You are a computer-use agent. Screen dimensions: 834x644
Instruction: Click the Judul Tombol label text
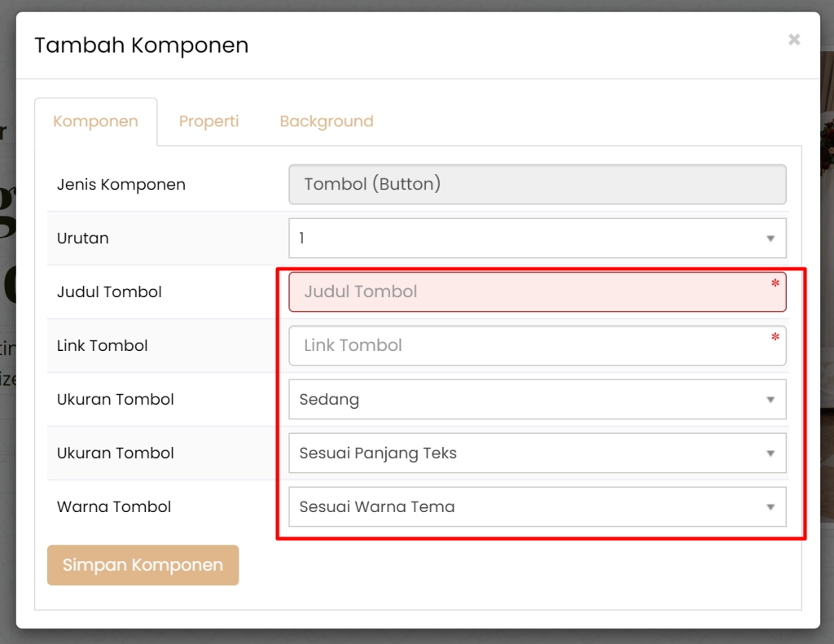pyautogui.click(x=109, y=292)
